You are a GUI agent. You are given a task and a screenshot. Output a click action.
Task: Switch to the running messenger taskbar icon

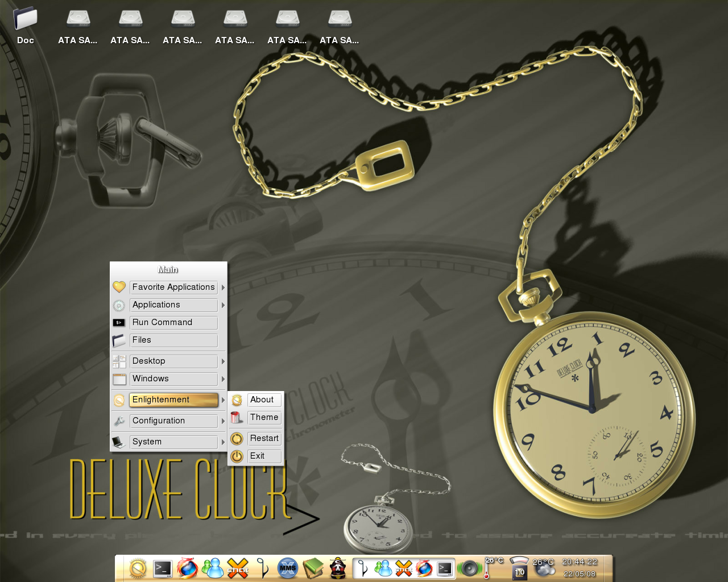383,568
